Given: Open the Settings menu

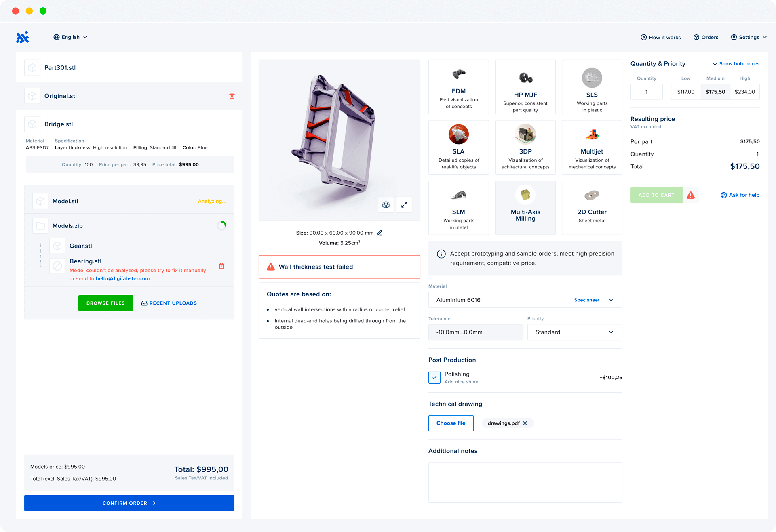Looking at the screenshot, I should pos(749,37).
